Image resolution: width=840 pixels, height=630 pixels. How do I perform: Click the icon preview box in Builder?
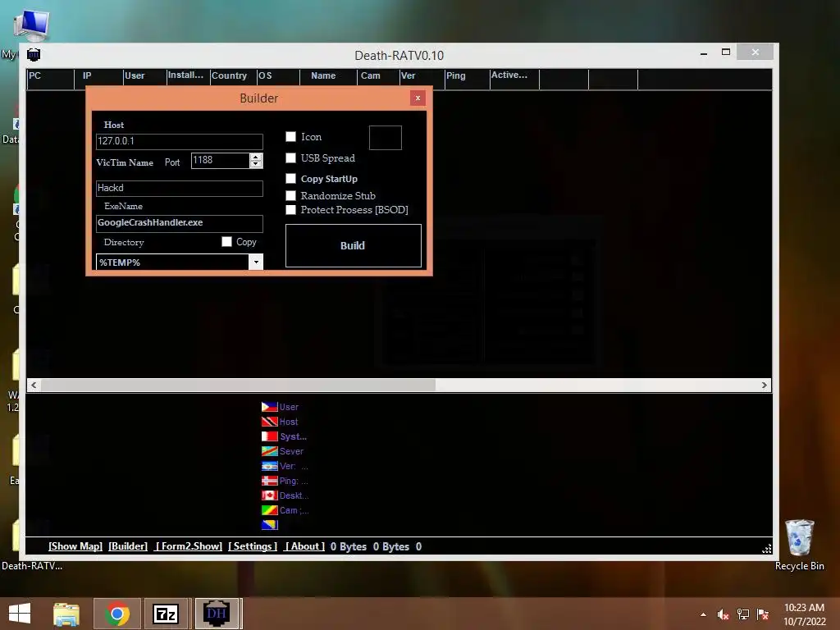point(386,138)
